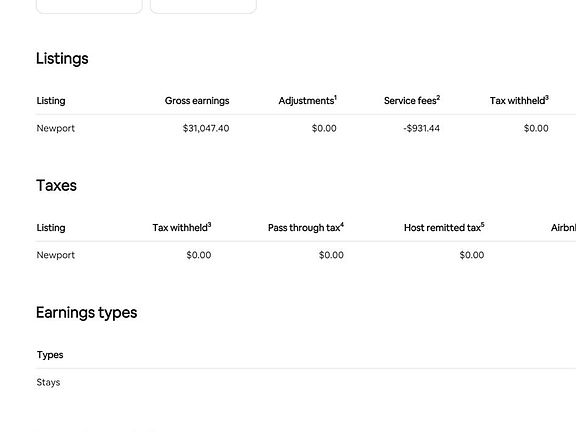The width and height of the screenshot is (576, 432).
Task: Click the Listings section heading
Action: point(62,58)
